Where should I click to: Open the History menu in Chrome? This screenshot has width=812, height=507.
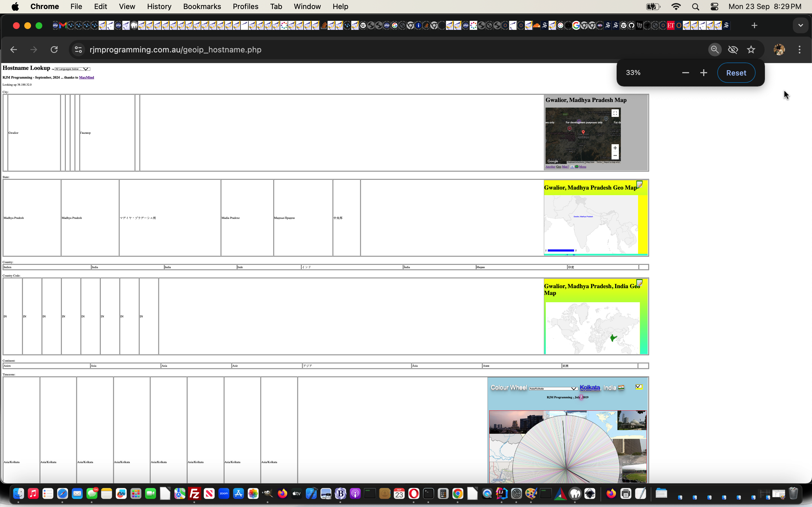[x=158, y=6]
